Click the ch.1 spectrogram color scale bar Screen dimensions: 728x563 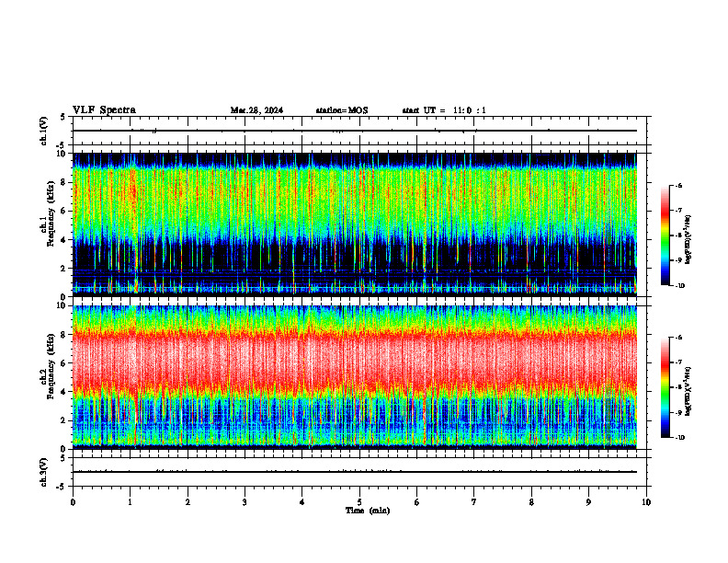pos(665,236)
